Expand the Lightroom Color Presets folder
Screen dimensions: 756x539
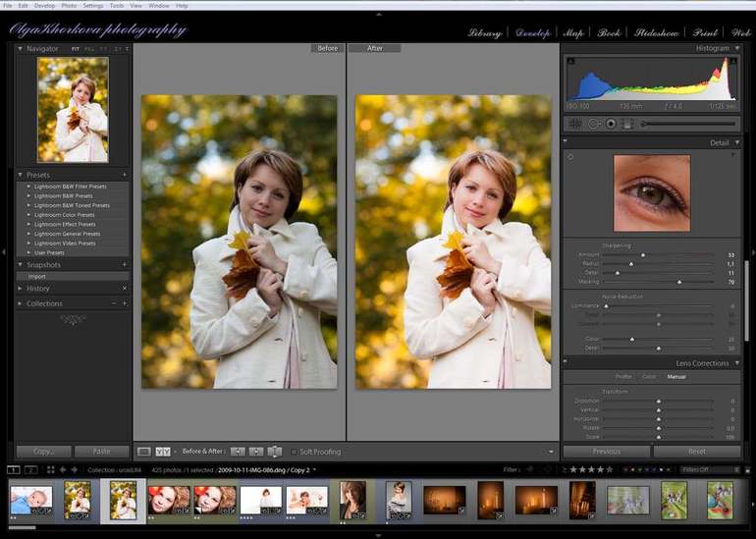65,215
